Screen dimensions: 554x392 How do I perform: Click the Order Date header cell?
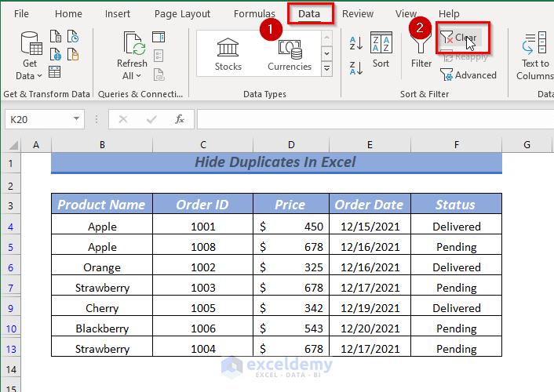(370, 204)
